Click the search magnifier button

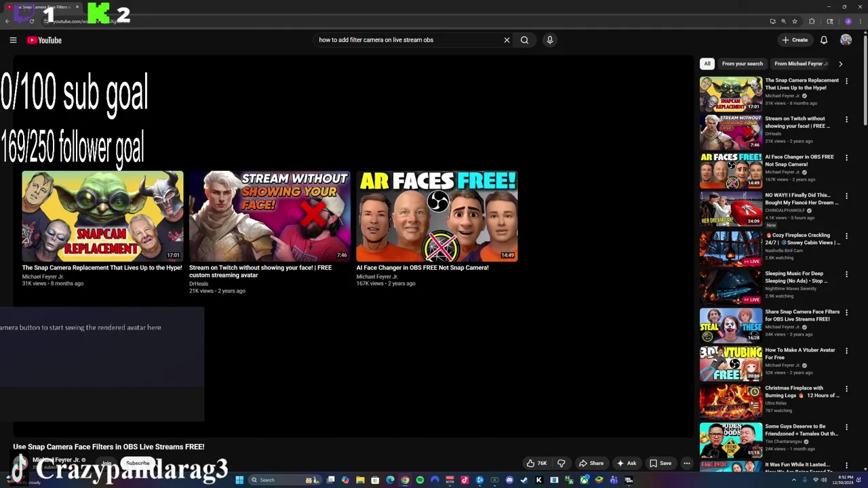[x=524, y=40]
